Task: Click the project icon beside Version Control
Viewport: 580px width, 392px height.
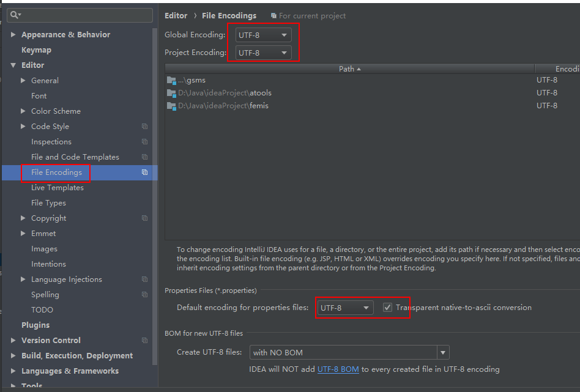Action: (x=144, y=341)
